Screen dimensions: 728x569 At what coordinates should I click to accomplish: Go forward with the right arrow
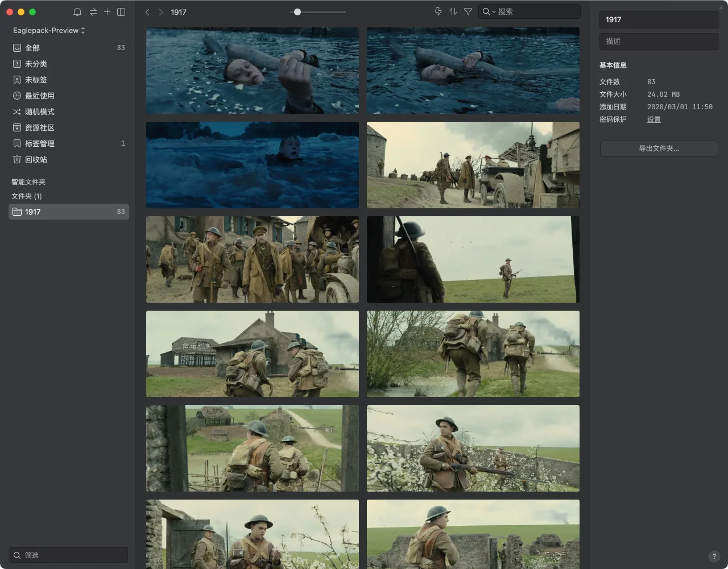161,12
